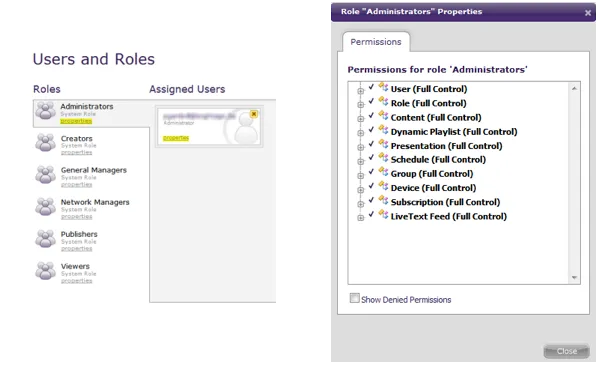The image size is (600, 367).
Task: Expand the Subscription permission tree node
Action: coord(360,204)
